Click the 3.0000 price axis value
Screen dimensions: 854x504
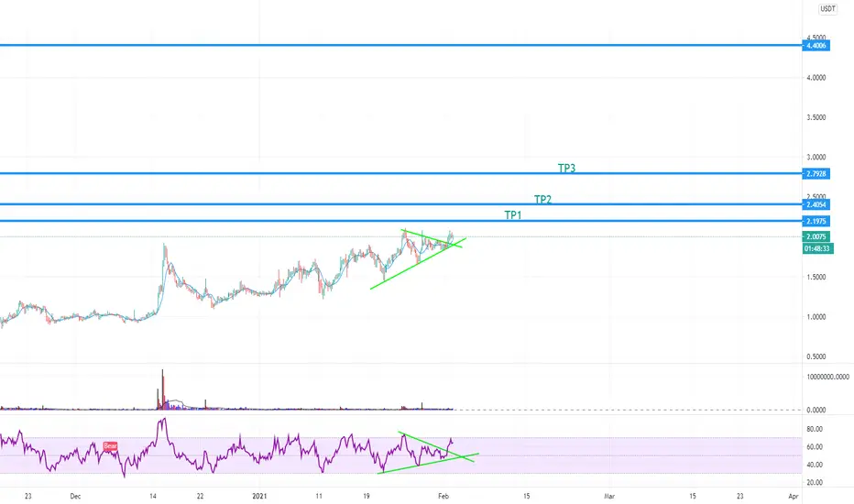tap(816, 158)
